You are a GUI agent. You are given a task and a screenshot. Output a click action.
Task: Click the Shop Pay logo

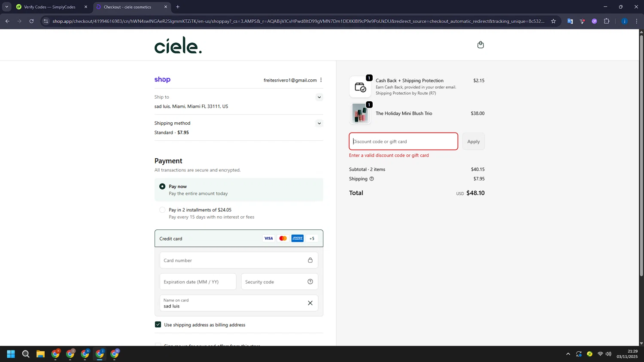(162, 80)
